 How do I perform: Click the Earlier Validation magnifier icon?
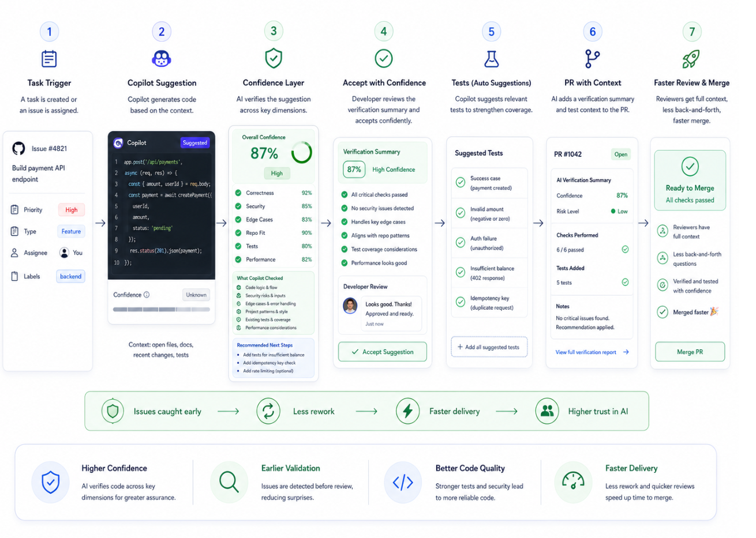pos(229,482)
